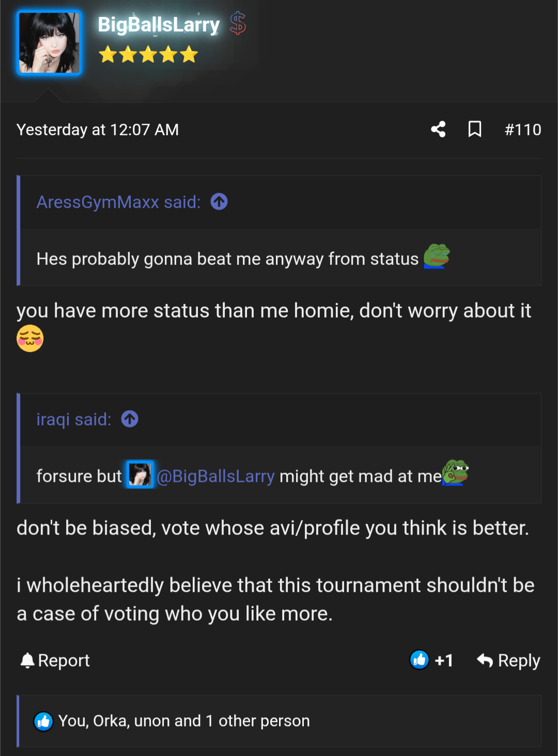The height and width of the screenshot is (756, 558).
Task: Open the #110 post permalink
Action: point(522,130)
